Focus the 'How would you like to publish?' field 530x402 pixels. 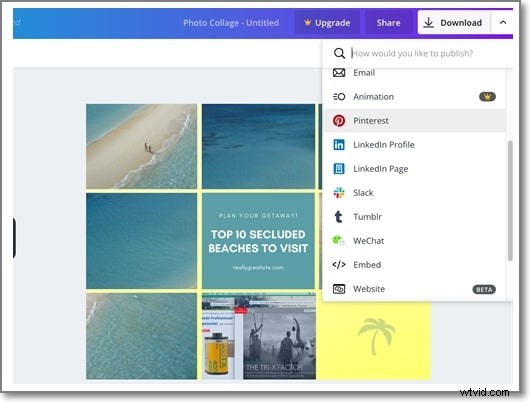412,53
